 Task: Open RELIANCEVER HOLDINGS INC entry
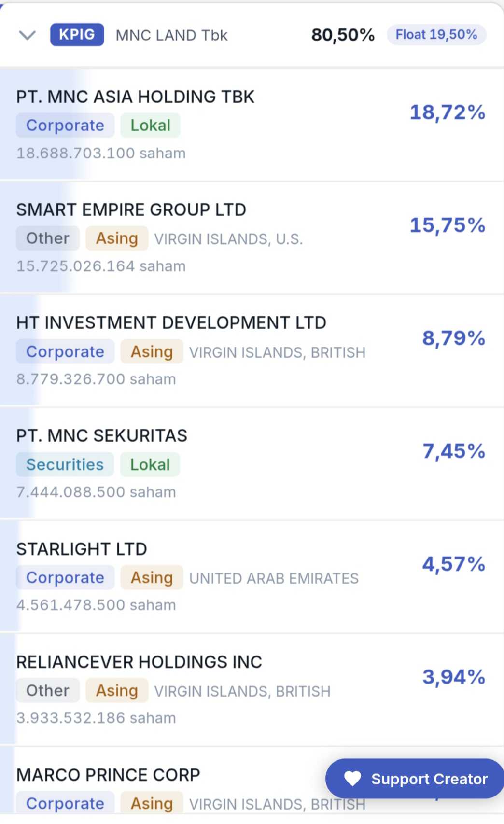click(139, 662)
